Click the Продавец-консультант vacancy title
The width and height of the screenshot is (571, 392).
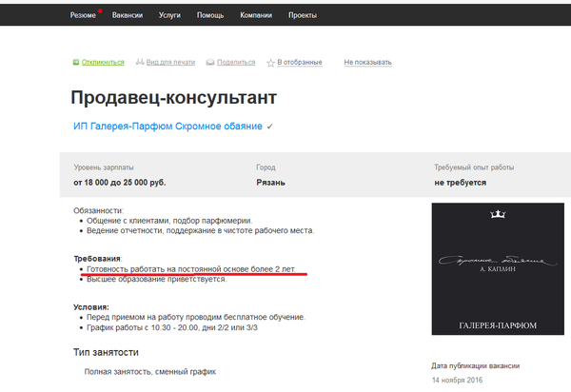173,97
